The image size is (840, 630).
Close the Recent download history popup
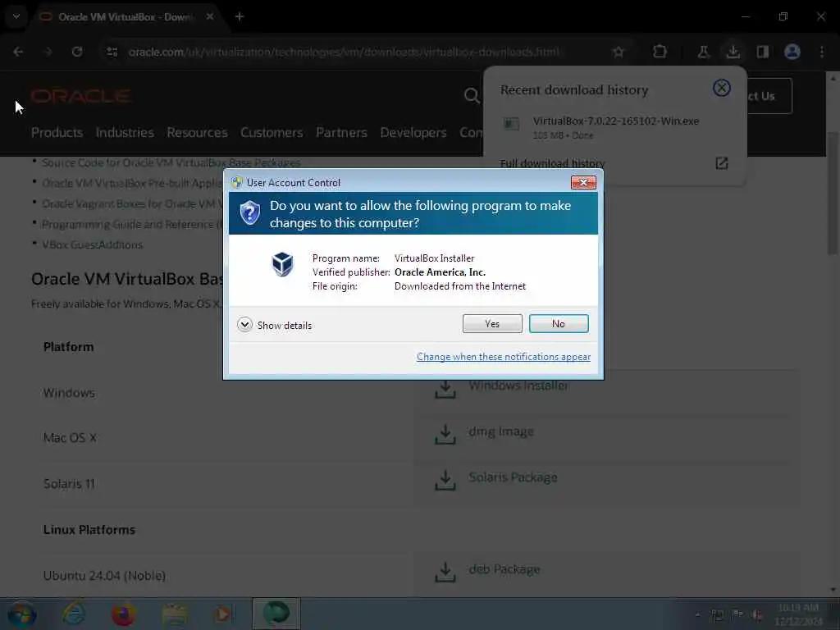coord(722,88)
